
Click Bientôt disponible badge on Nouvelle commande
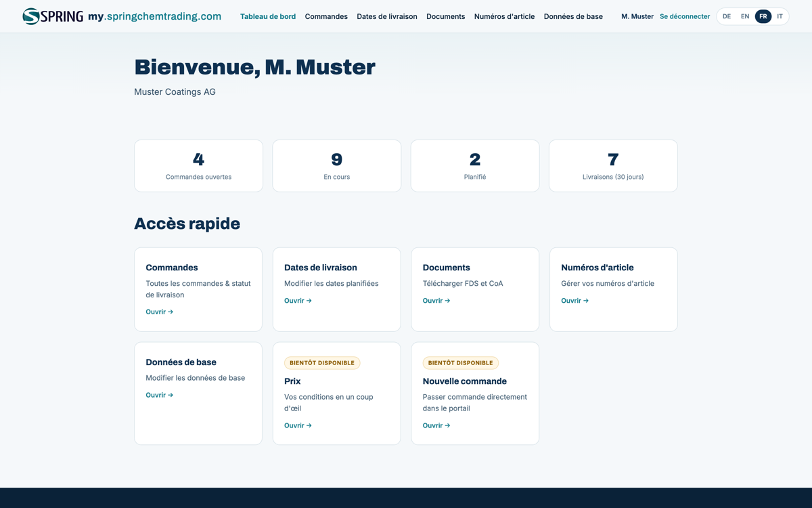click(461, 363)
